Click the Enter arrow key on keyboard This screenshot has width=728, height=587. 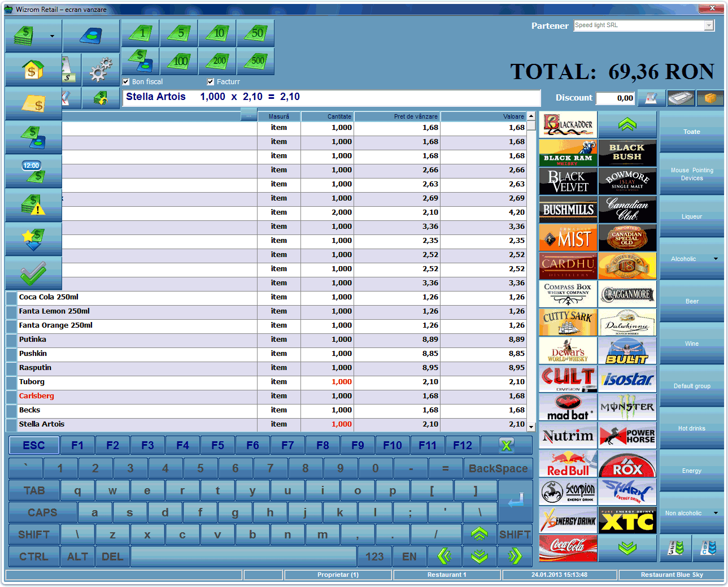click(x=516, y=501)
